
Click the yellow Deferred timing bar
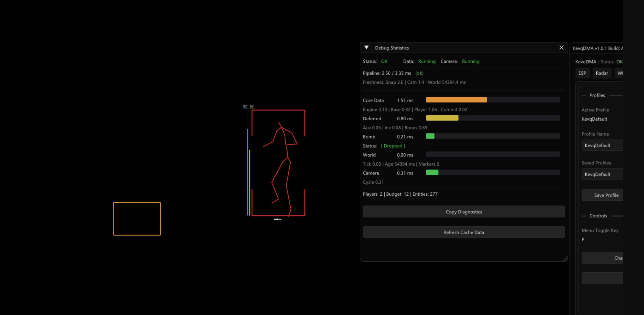(x=442, y=118)
